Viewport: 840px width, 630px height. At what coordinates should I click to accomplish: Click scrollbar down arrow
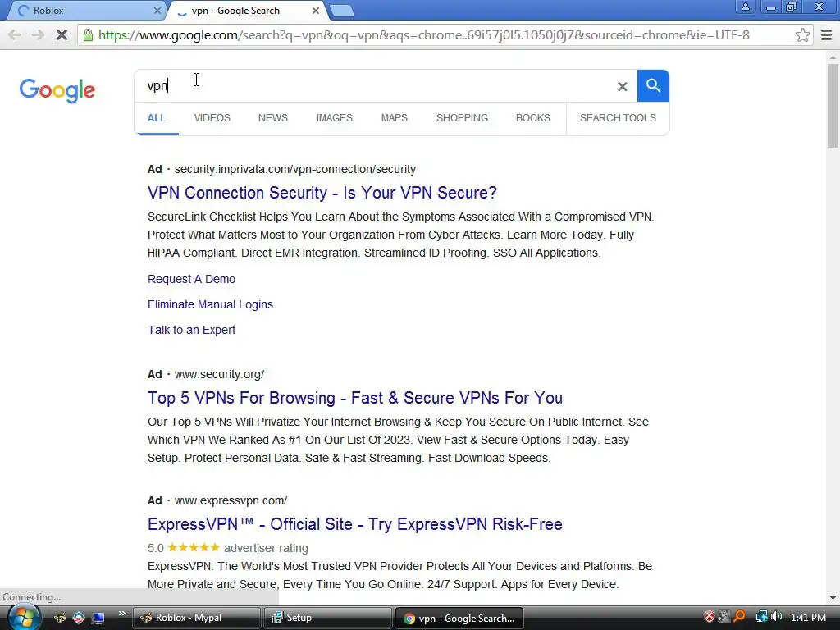tap(833, 598)
